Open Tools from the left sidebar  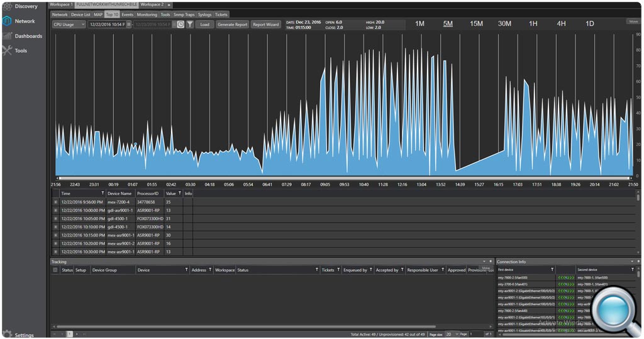[x=15, y=50]
